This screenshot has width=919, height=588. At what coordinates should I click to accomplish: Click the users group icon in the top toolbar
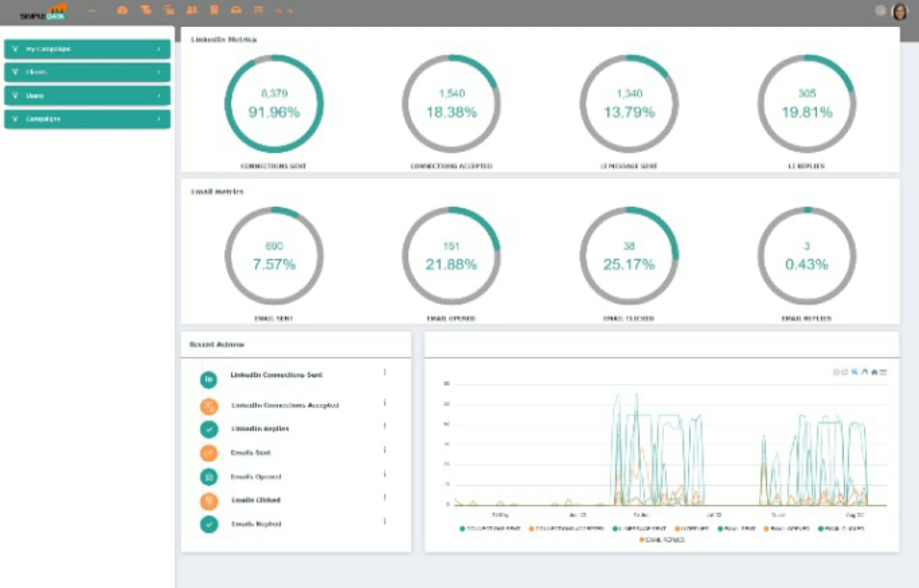(192, 10)
